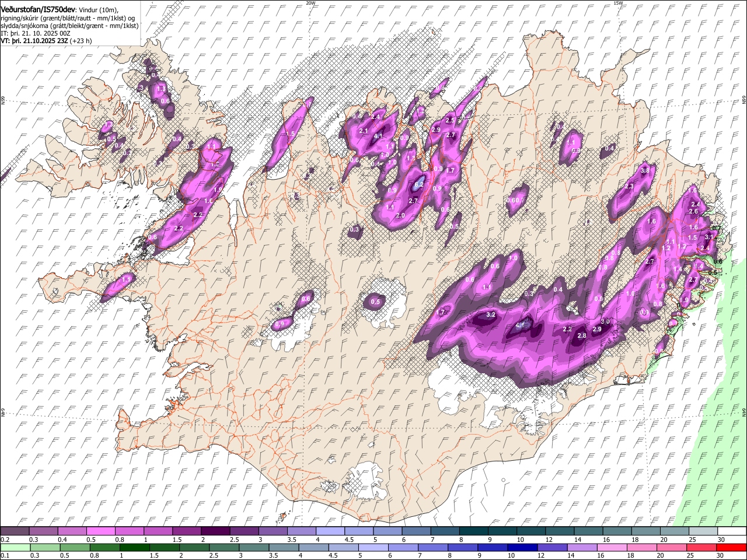Select upper legend swatch between 0.5 and 0.8
747x560 pixels.
101,531
